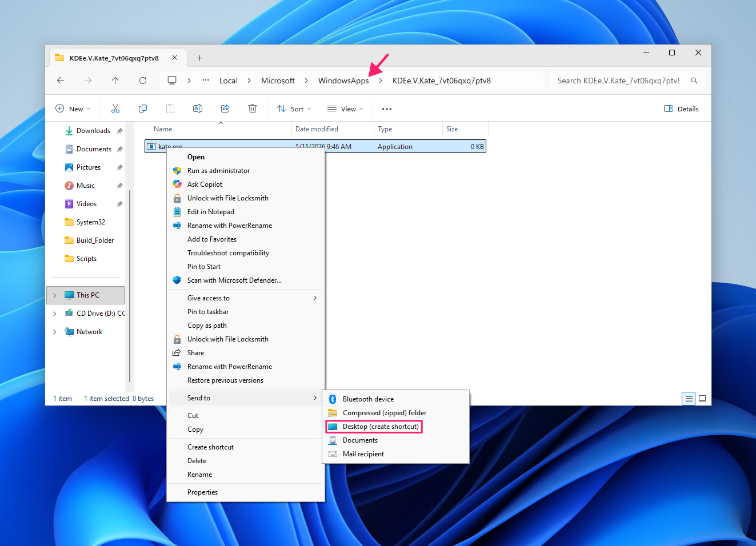This screenshot has width=756, height=546.
Task: Open the View dropdown
Action: coord(345,109)
